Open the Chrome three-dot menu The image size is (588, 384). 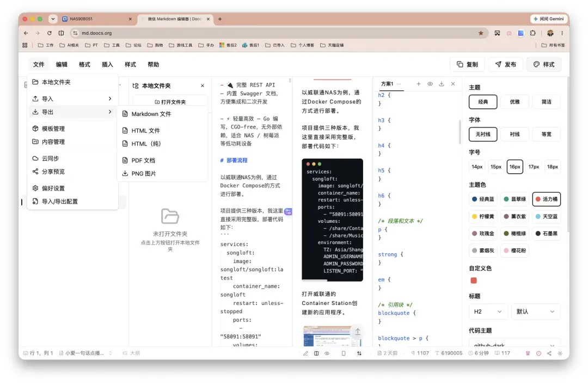[x=562, y=33]
